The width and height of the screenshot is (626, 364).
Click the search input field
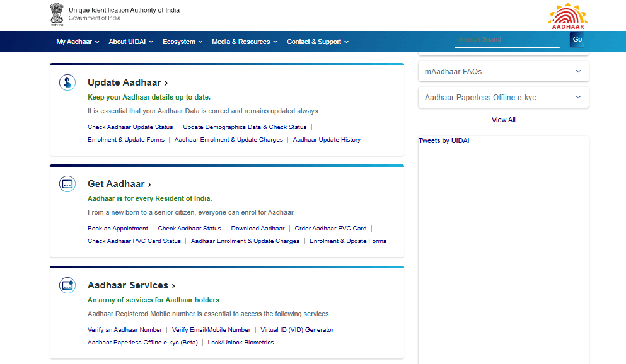click(512, 39)
